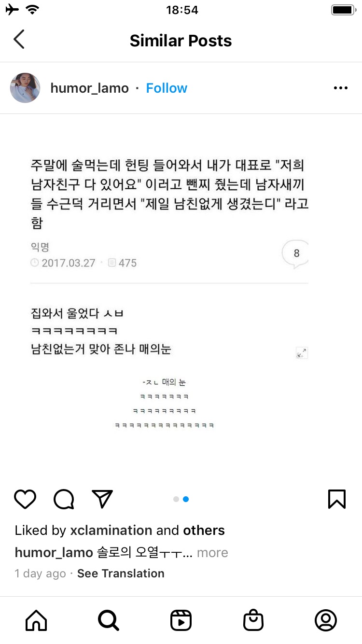Viewport: 362px width, 644px height.
Task: Open comments via speech bubble icon
Action: click(64, 499)
